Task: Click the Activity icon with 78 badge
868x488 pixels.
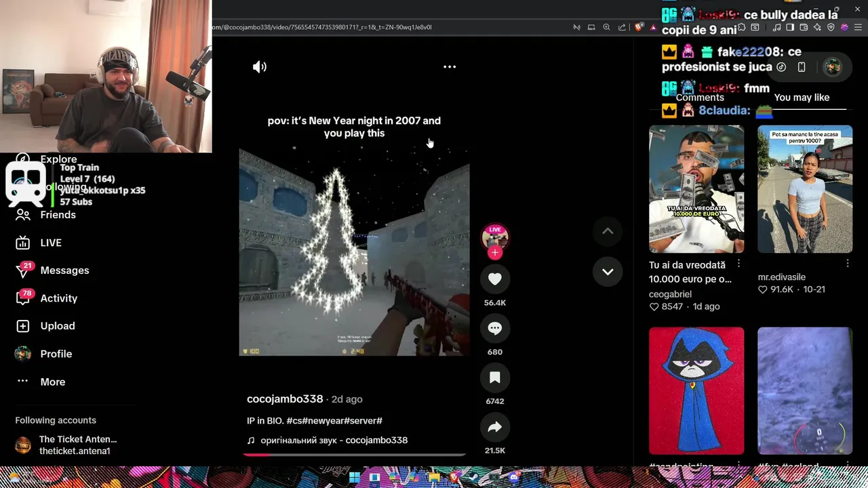Action: tap(23, 298)
